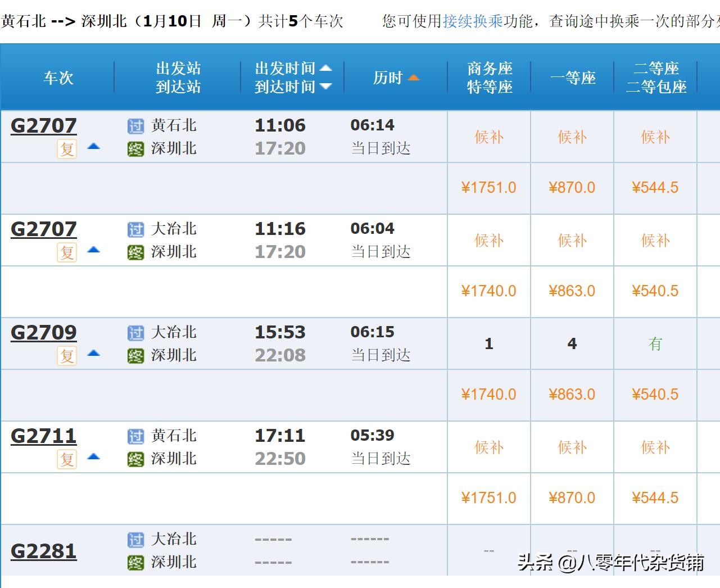720x588 pixels.
Task: Click the 复 icon under G2711
Action: tap(67, 459)
